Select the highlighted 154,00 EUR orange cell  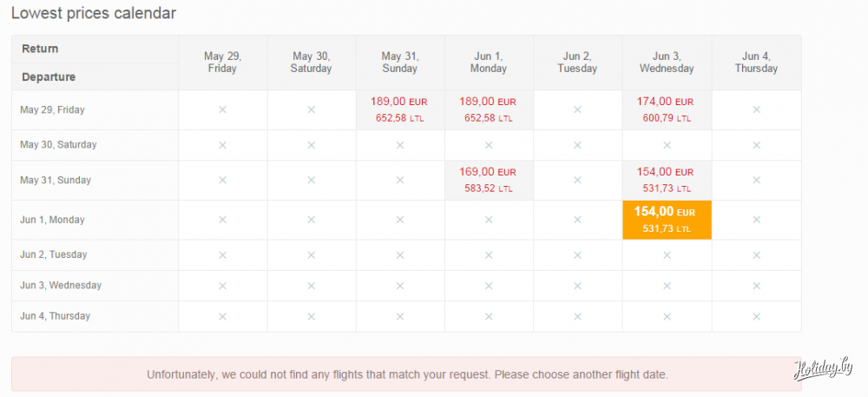[667, 220]
